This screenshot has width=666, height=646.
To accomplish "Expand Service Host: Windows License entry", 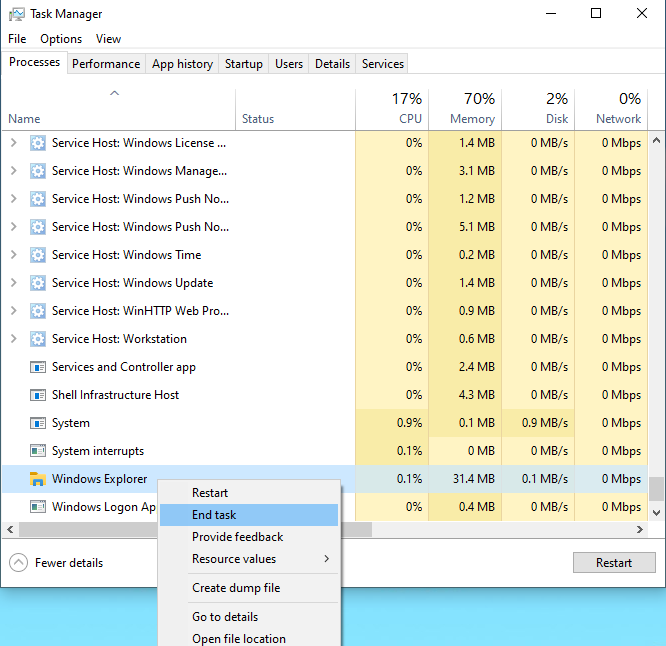I will pos(13,143).
